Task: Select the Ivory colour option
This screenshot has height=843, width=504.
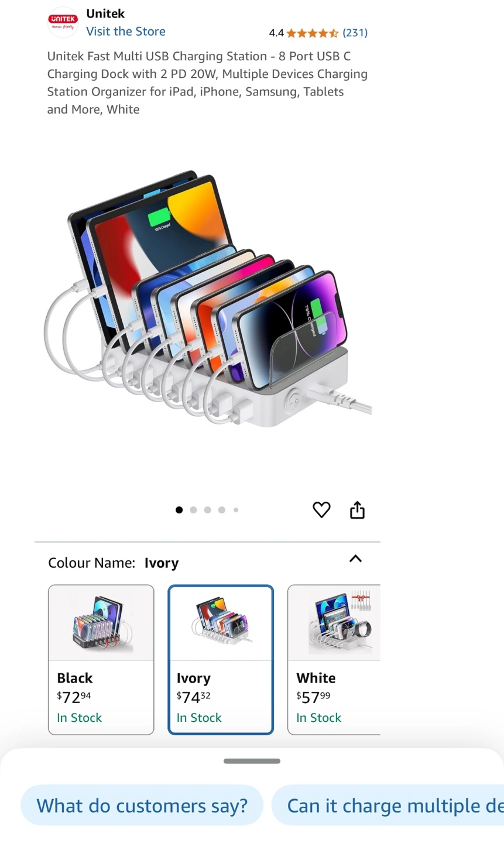Action: click(221, 660)
